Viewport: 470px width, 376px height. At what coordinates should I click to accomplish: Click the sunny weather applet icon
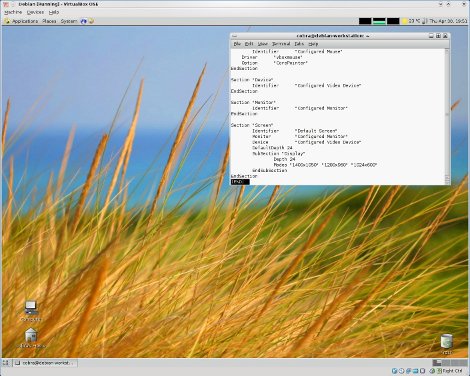point(405,21)
